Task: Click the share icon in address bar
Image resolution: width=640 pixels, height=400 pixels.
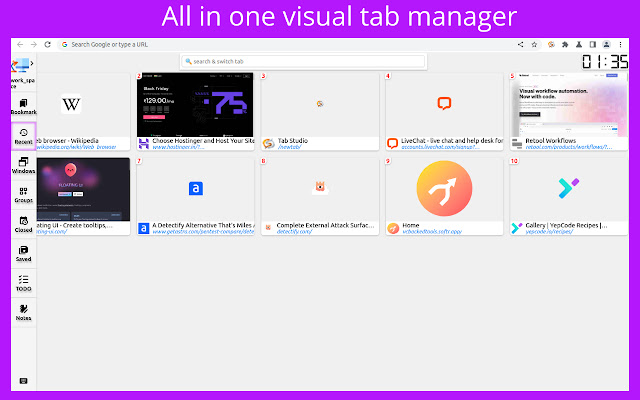Action: point(520,44)
